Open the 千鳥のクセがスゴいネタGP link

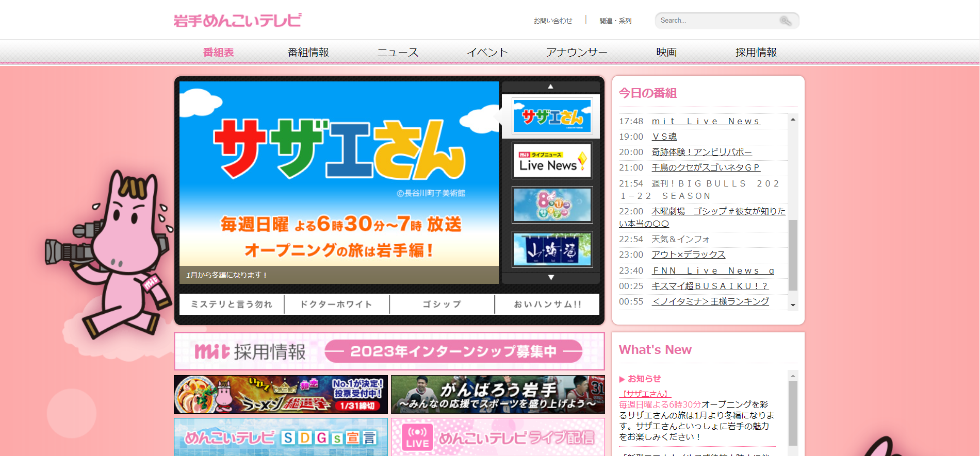pyautogui.click(x=706, y=167)
